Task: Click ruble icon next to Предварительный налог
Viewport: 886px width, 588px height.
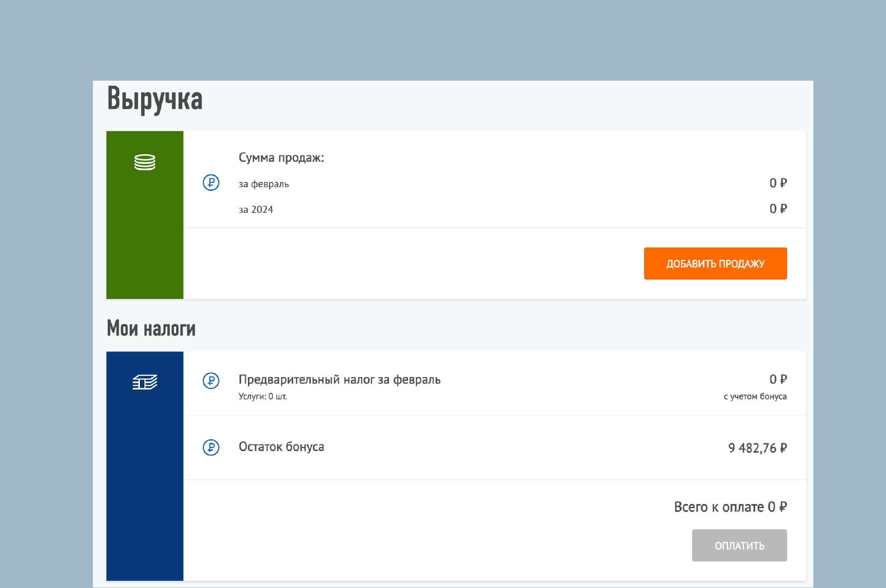Action: point(211,381)
